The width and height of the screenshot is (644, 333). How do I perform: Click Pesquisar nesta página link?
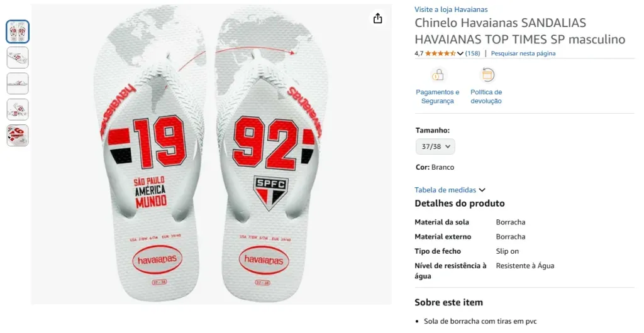[523, 53]
